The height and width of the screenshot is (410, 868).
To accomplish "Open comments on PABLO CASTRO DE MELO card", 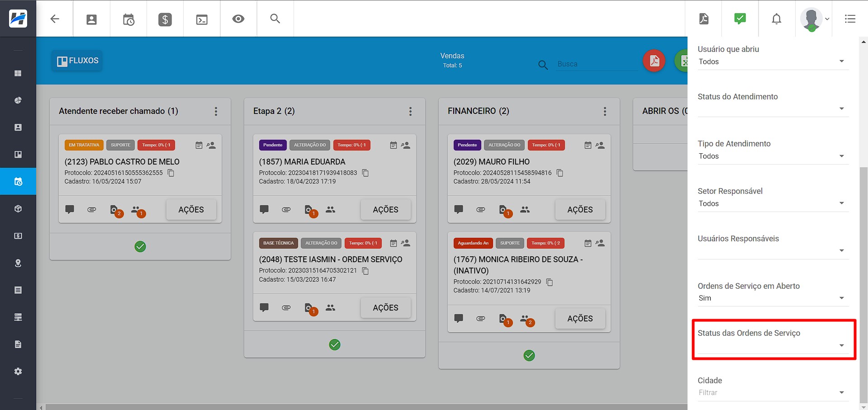I will tap(70, 209).
